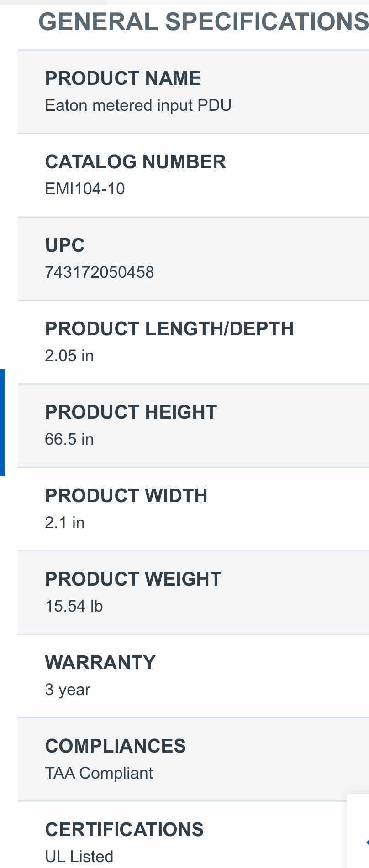The height and width of the screenshot is (868, 369).
Task: Click the Catalog Number label
Action: pyautogui.click(x=135, y=162)
